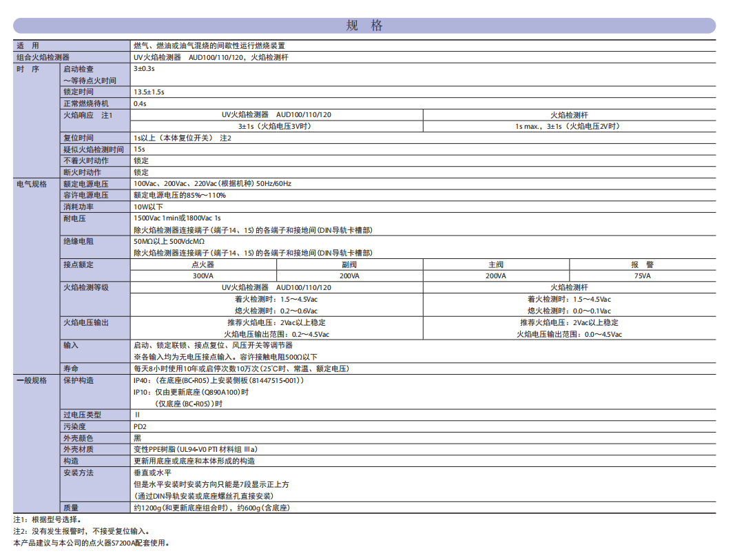Select the 绝缘电阻 row label
746x560 pixels.
point(78,242)
